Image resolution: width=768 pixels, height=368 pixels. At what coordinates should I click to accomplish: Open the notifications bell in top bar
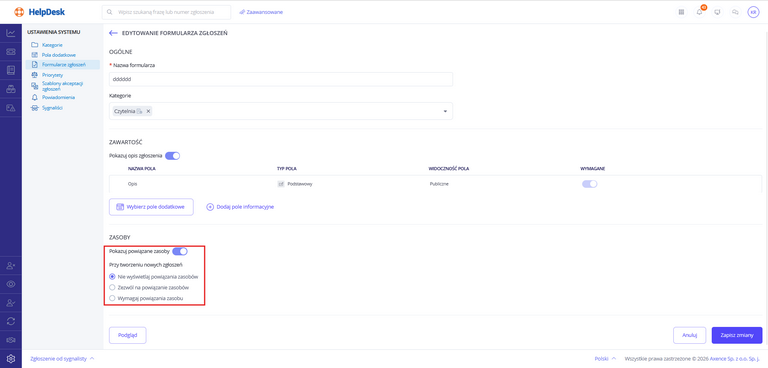699,12
